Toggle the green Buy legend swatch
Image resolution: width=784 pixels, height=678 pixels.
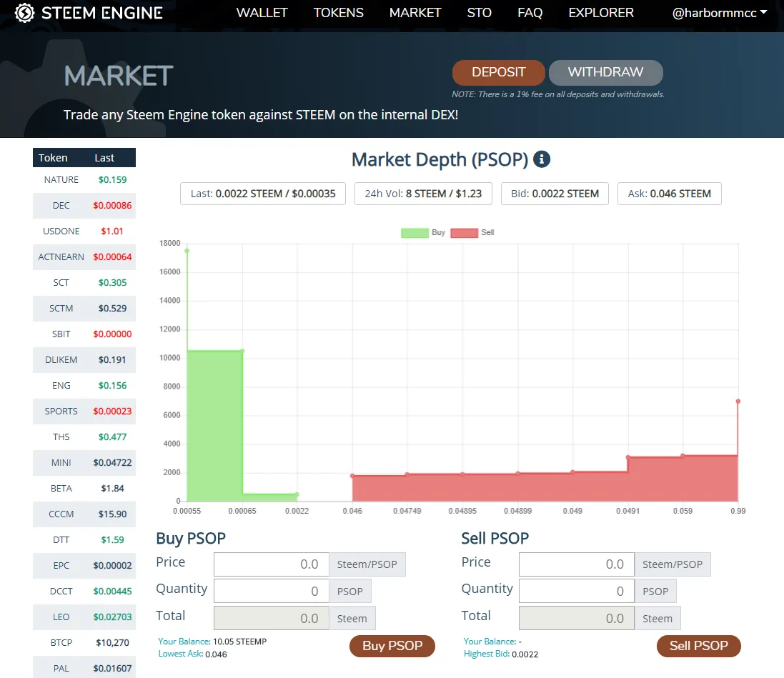[x=415, y=233]
